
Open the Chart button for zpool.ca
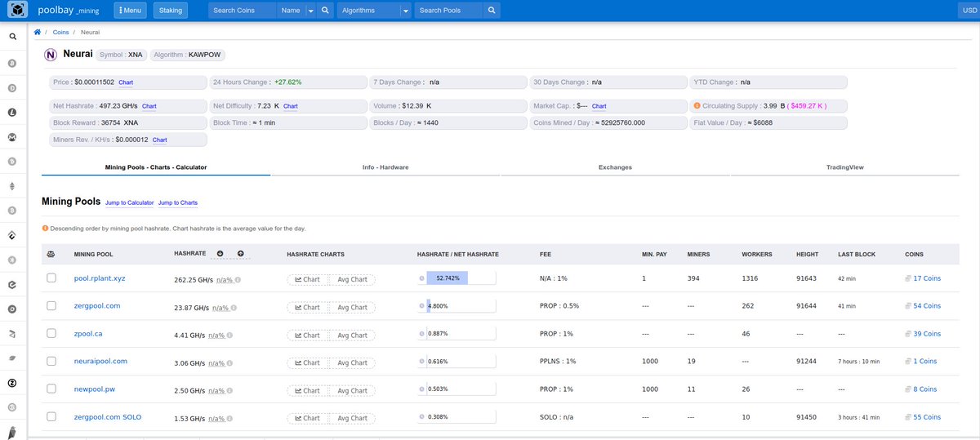point(307,335)
